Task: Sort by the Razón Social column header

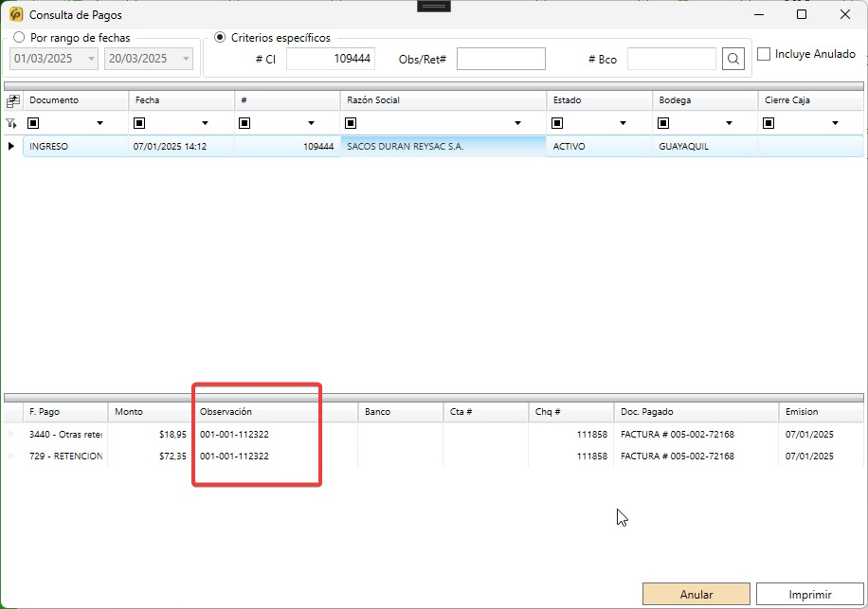Action: [x=443, y=100]
